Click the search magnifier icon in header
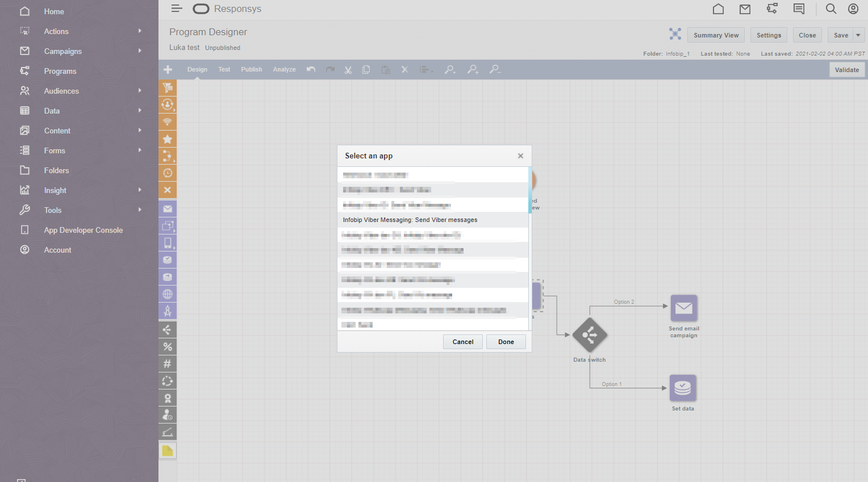Image resolution: width=868 pixels, height=482 pixels. [831, 9]
